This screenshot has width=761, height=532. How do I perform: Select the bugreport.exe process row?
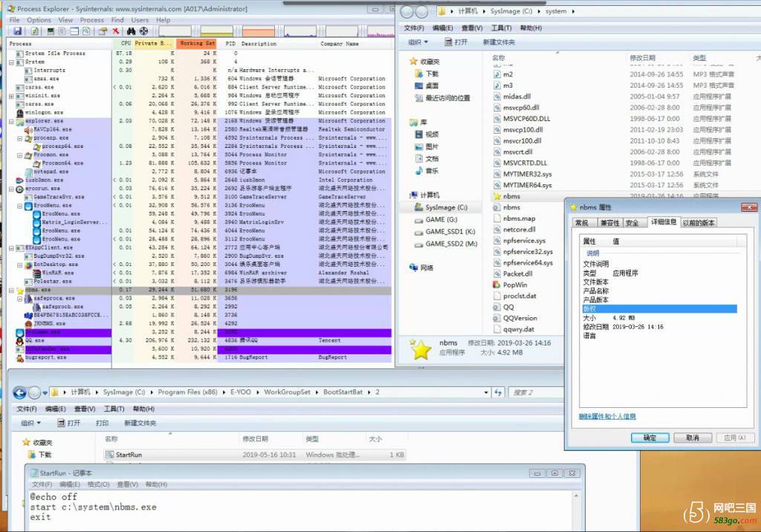click(200, 357)
